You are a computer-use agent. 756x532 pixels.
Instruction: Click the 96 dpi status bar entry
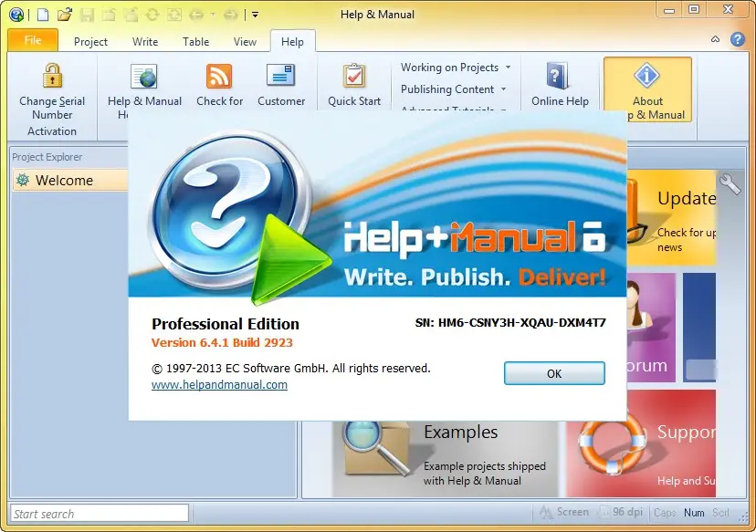tap(621, 512)
